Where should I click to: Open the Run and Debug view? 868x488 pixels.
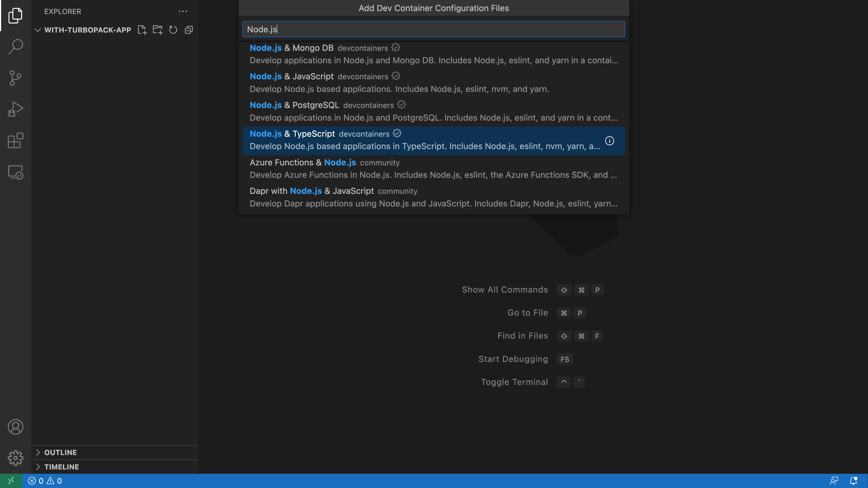click(16, 109)
